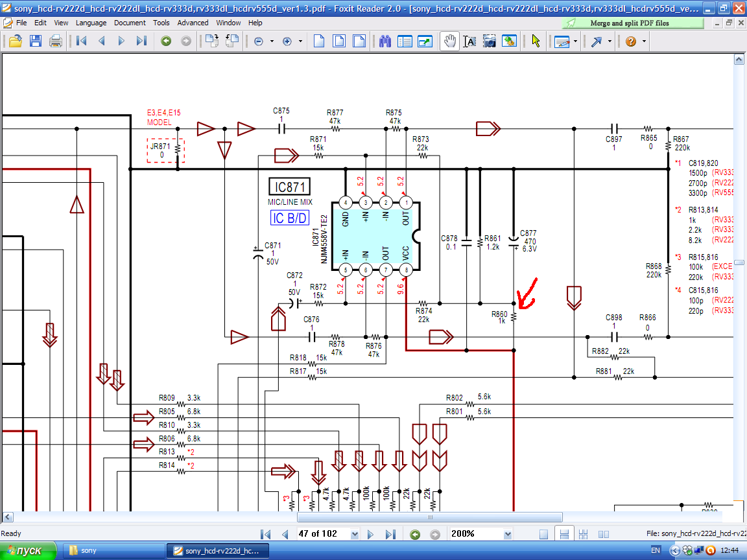Click the zoom out minus button in the toolbar
Screen dimensions: 747x560
pos(259,41)
